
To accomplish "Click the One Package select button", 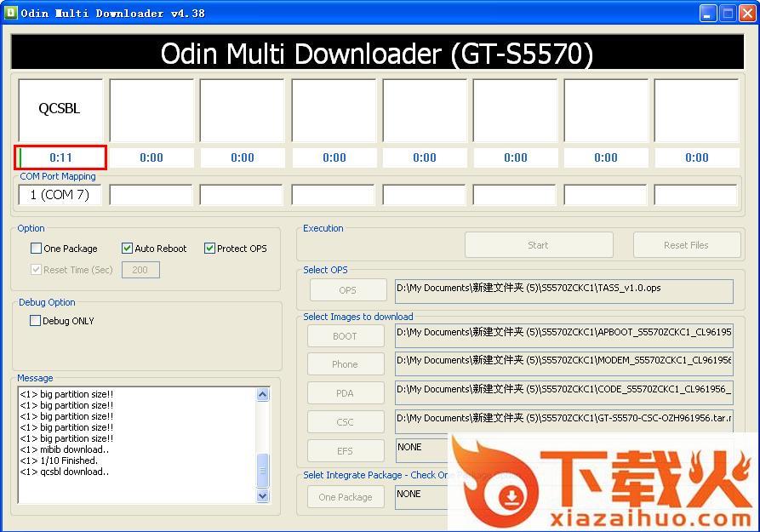I will (x=345, y=497).
